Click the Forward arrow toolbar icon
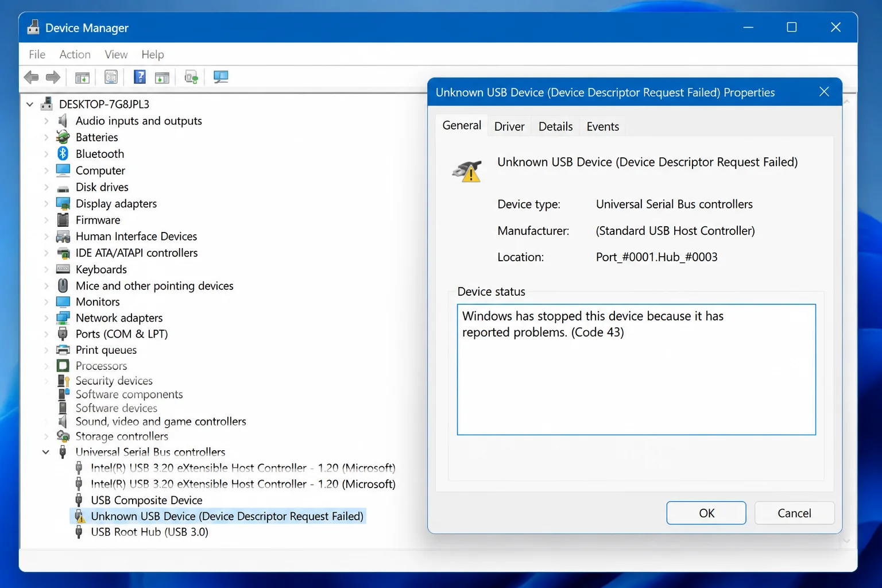Viewport: 882px width, 588px height. click(53, 77)
